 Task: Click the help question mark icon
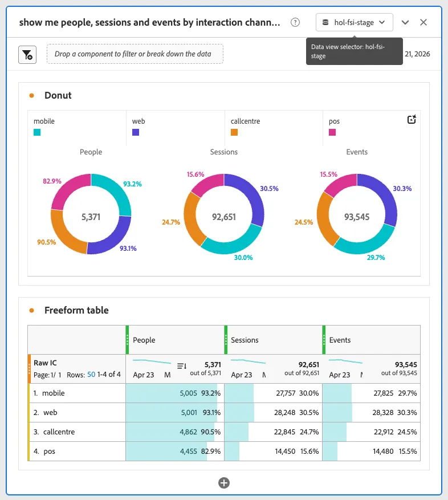point(295,22)
